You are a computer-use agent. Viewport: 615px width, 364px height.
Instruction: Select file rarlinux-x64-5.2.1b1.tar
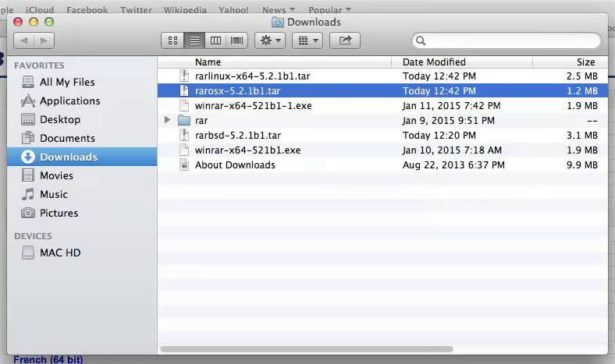[382, 76]
